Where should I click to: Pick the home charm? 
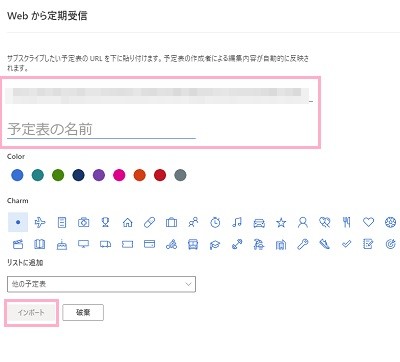127,222
